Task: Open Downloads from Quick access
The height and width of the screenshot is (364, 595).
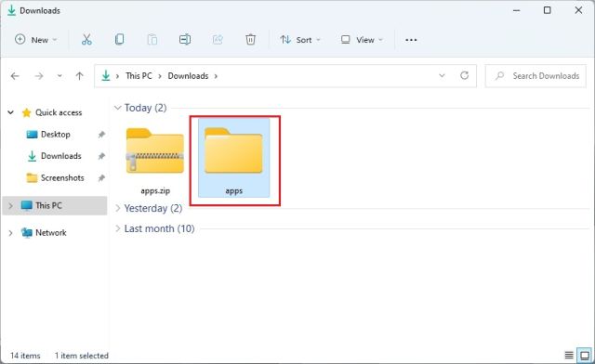Action: click(x=60, y=156)
